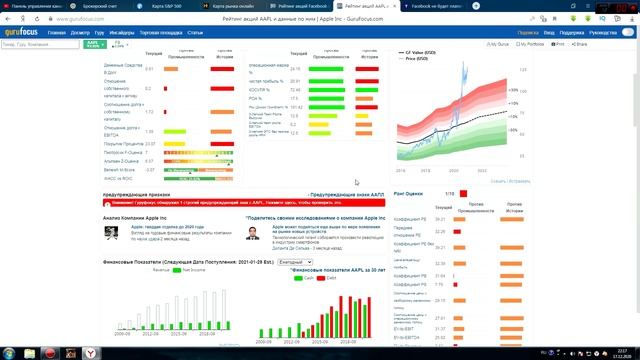Click the IQ extension icon in the browser toolbar
The height and width of the screenshot is (360, 640).
pos(602,19)
